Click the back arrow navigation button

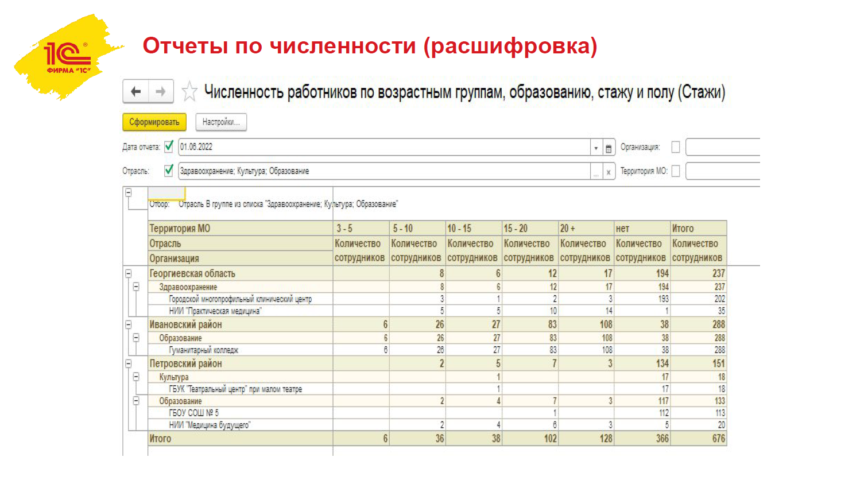136,91
